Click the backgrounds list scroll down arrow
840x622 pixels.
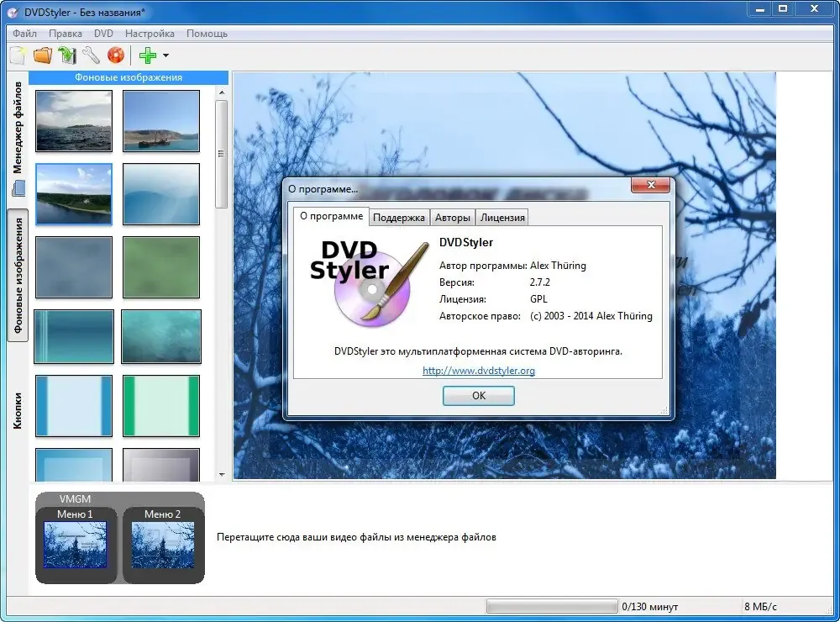coord(222,475)
